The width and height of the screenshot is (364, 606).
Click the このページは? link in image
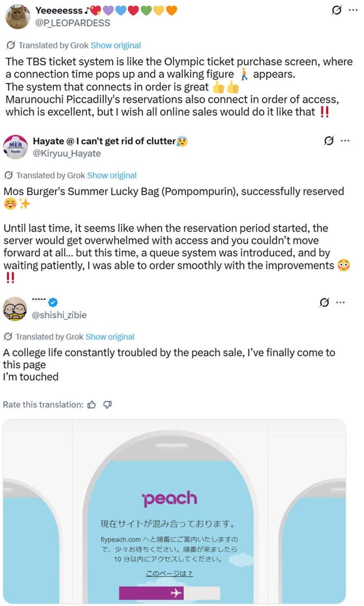[x=169, y=574]
